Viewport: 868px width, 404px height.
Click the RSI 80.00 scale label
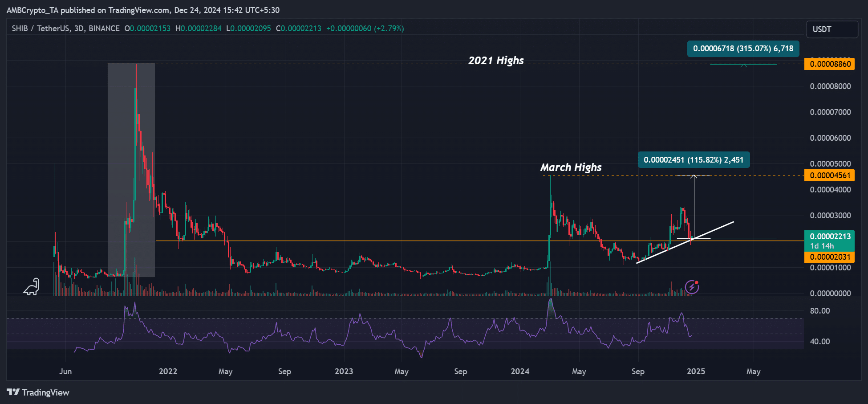(x=820, y=311)
